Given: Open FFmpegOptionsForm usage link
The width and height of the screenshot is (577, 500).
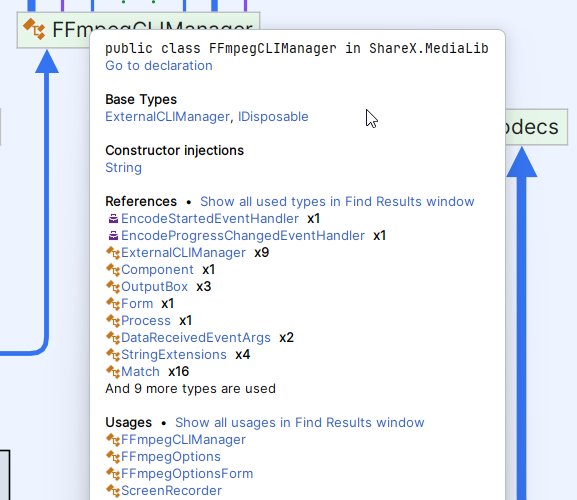Looking at the screenshot, I should point(187,474).
